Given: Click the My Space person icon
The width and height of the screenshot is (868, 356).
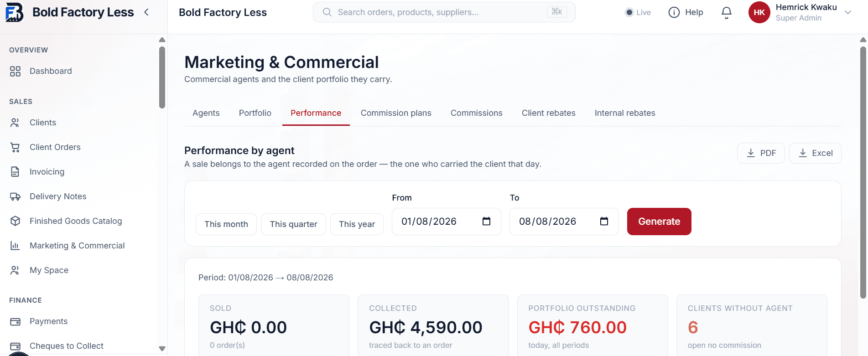Looking at the screenshot, I should [x=15, y=270].
